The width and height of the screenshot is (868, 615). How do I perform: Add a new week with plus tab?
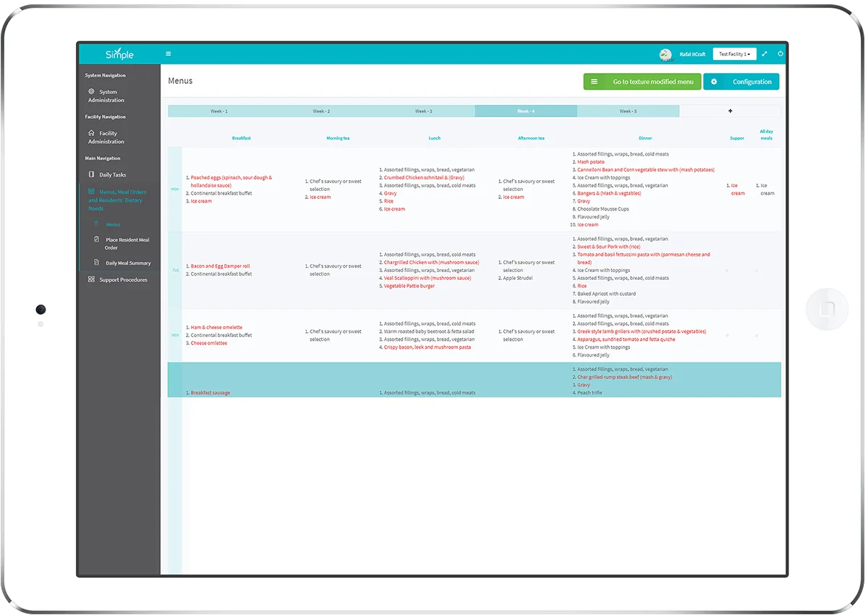(730, 111)
